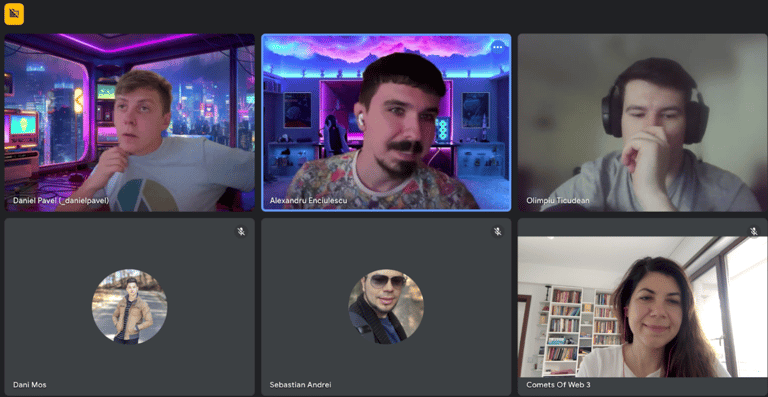Click the name label 'Dani Mos'
This screenshot has height=397, width=768.
pos(29,385)
